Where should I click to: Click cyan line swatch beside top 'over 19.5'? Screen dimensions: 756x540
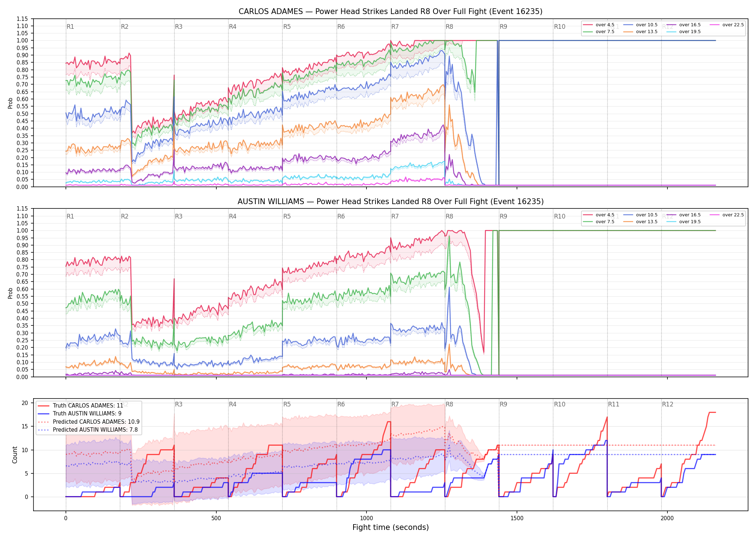click(671, 32)
